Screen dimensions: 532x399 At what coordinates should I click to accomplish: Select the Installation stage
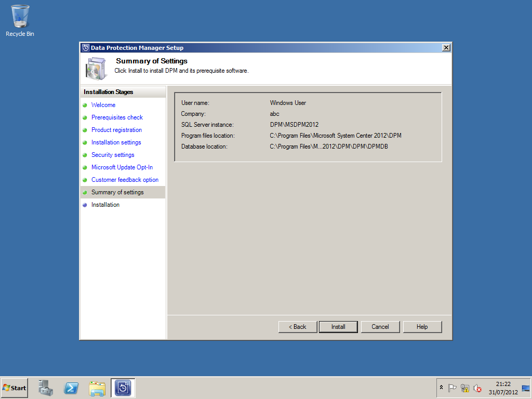point(105,205)
